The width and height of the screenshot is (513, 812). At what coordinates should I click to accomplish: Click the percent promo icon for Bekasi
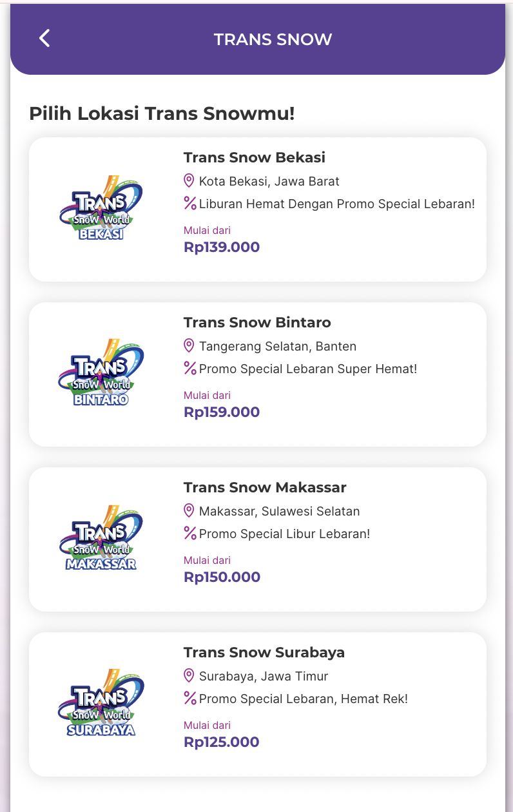pyautogui.click(x=190, y=204)
